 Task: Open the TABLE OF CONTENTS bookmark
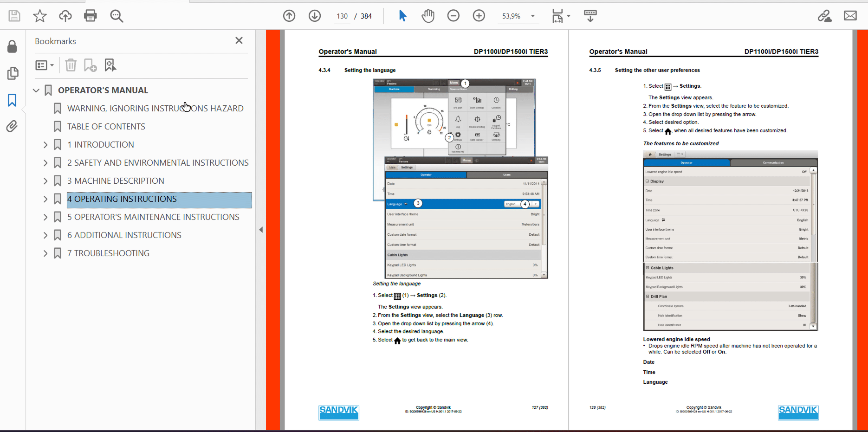(x=106, y=127)
